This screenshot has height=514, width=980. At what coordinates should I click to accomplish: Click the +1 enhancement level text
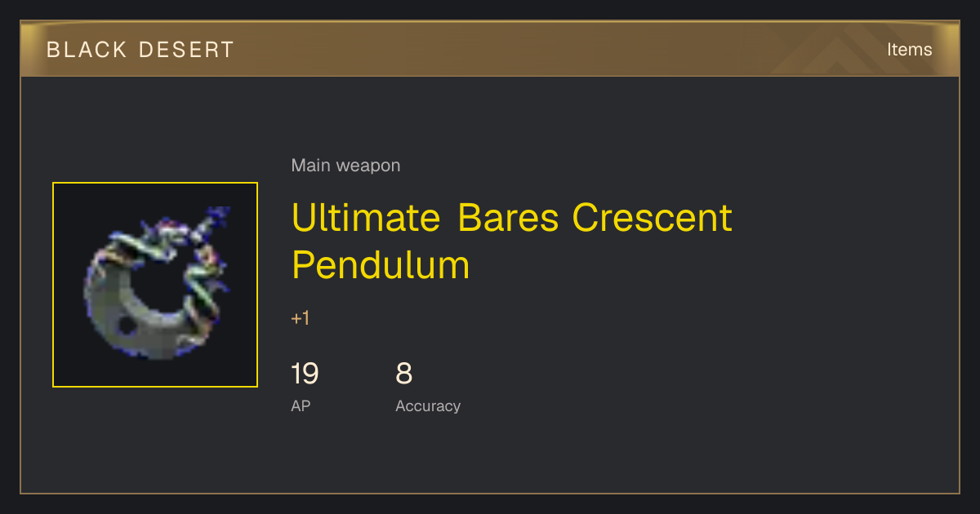point(301,318)
